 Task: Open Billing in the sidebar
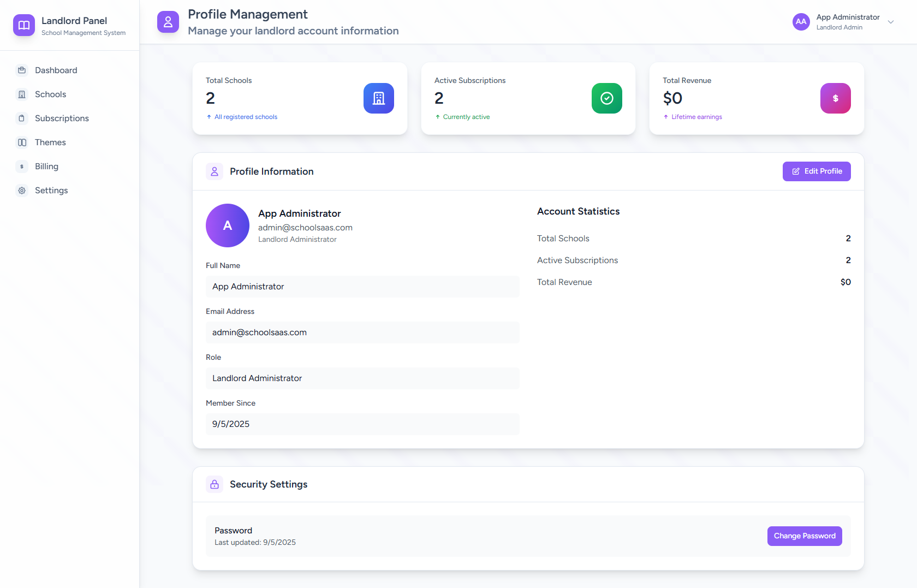click(x=46, y=167)
